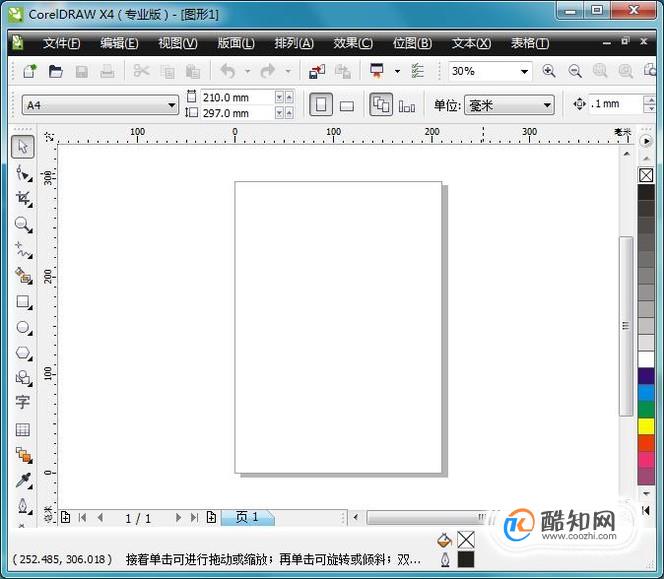This screenshot has height=579, width=664.
Task: Set page to landscape orientation
Action: click(x=347, y=105)
